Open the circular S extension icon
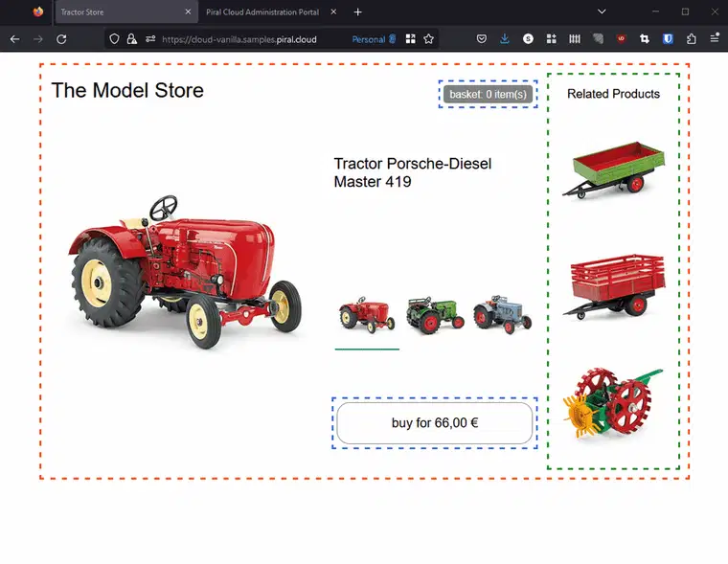This screenshot has width=728, height=564. 528,39
